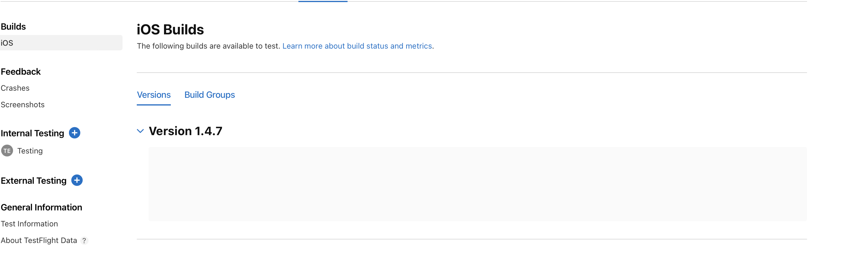The width and height of the screenshot is (868, 275).
Task: Open the Testing internal group
Action: (x=30, y=151)
